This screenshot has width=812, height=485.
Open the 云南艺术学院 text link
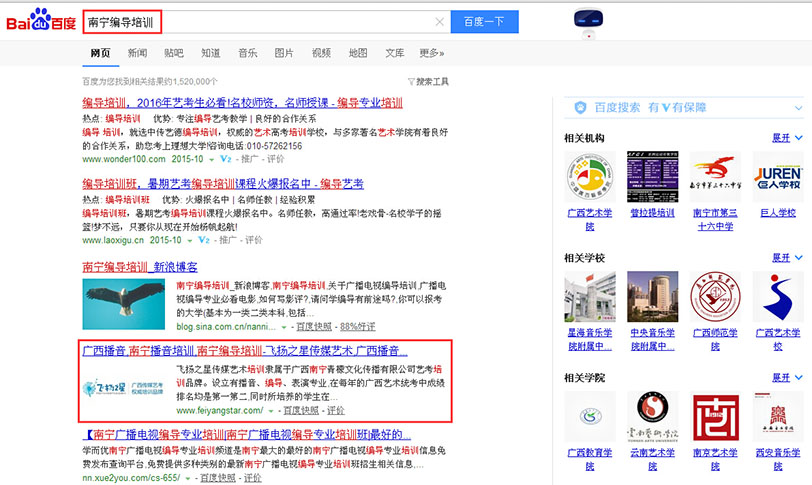pyautogui.click(x=652, y=459)
